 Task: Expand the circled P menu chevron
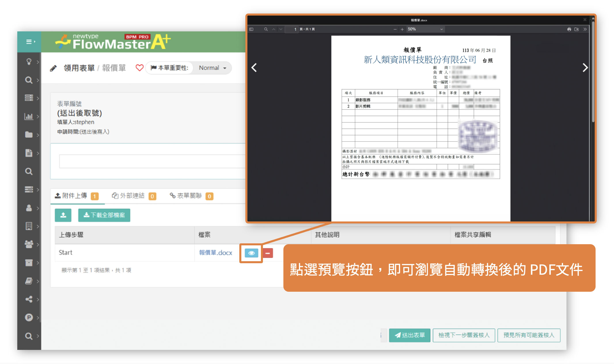click(x=38, y=318)
